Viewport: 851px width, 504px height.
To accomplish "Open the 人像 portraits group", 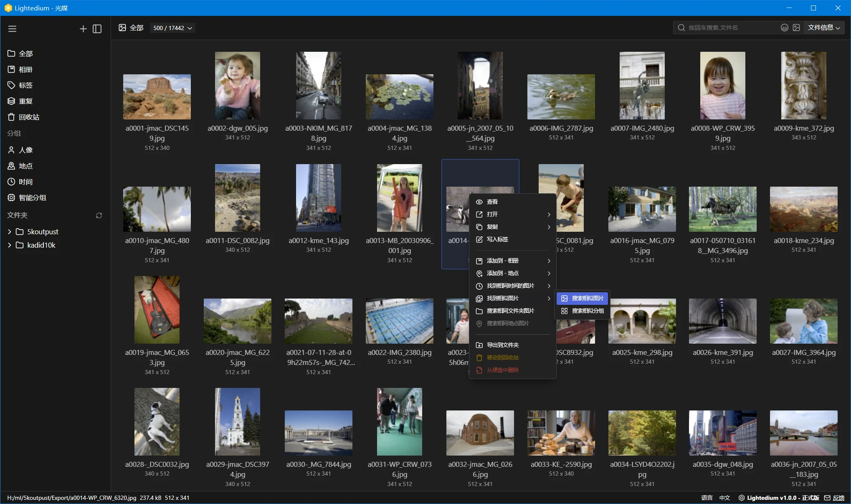I will [x=25, y=150].
